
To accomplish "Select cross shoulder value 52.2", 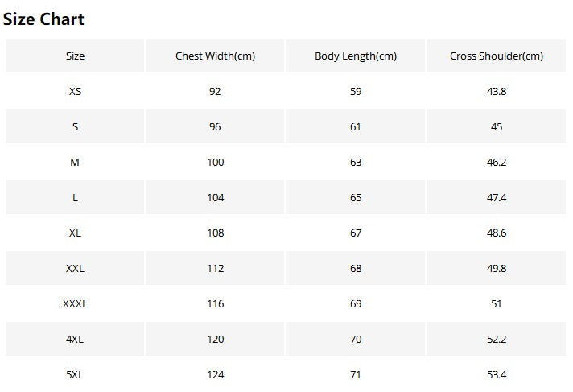I will [497, 340].
